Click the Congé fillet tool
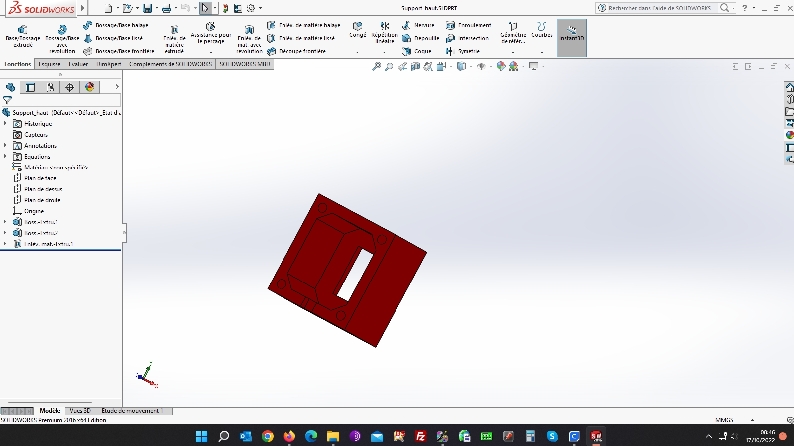 pyautogui.click(x=357, y=30)
